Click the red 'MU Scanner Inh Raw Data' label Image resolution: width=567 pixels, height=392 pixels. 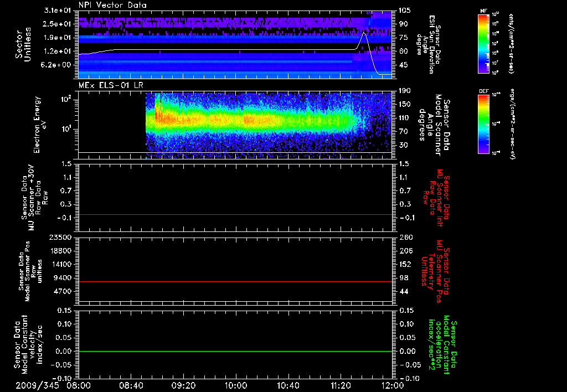click(x=436, y=198)
